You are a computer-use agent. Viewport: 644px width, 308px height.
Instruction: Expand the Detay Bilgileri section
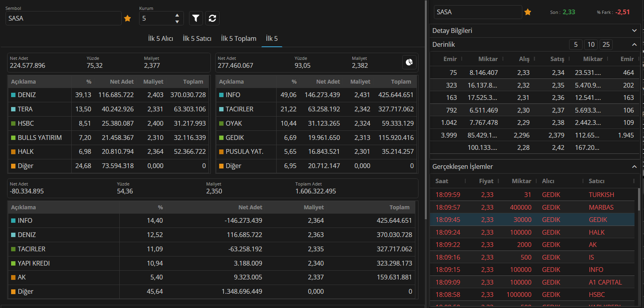(x=634, y=31)
